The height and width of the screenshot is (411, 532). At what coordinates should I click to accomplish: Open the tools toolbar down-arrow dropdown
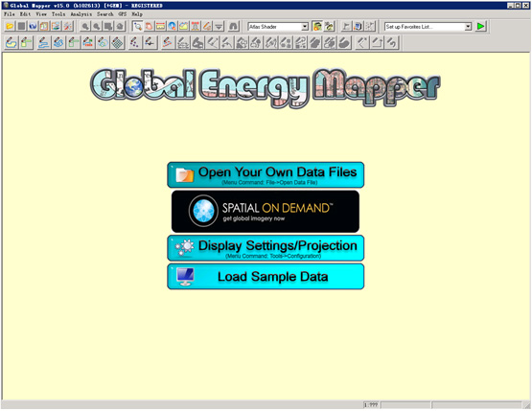click(x=219, y=26)
